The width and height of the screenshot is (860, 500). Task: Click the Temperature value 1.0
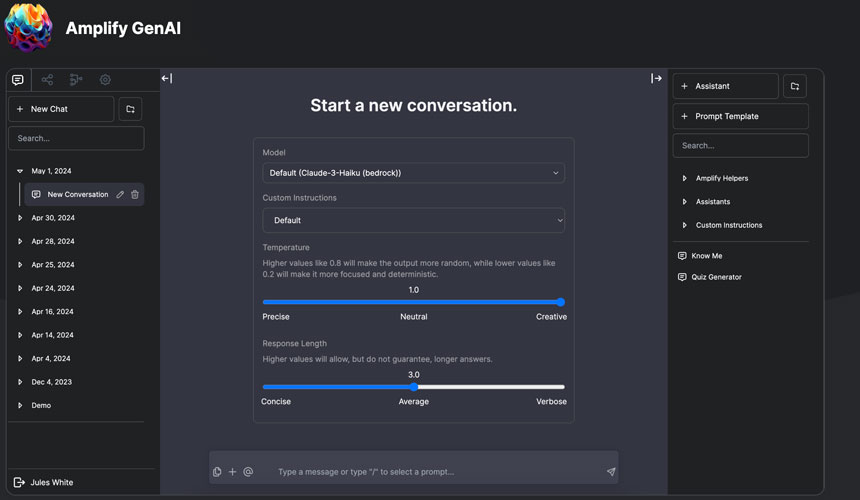414,290
